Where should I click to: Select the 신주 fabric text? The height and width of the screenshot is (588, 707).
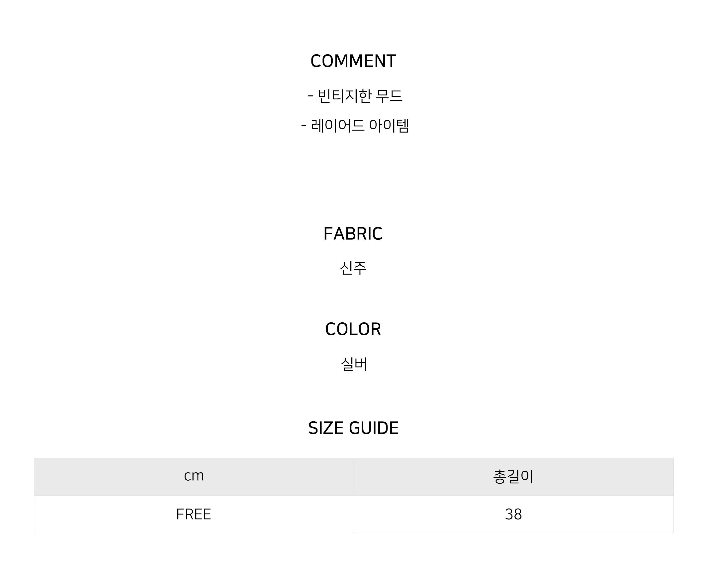click(353, 268)
